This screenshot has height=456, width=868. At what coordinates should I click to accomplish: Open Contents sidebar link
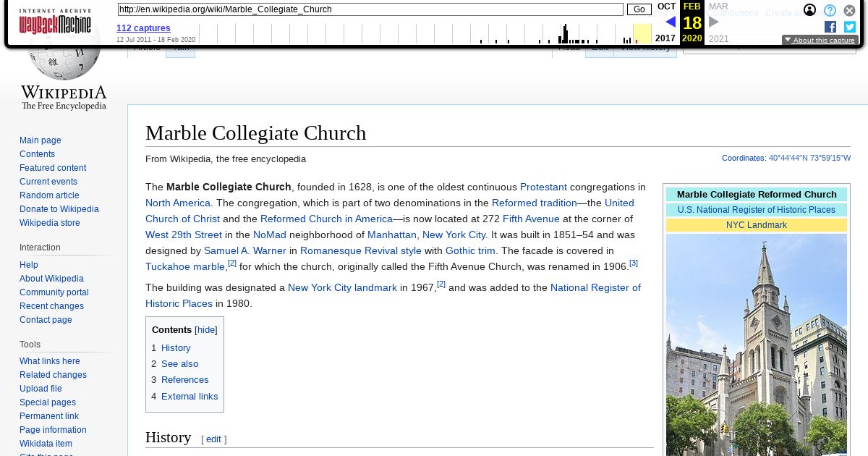tap(37, 154)
